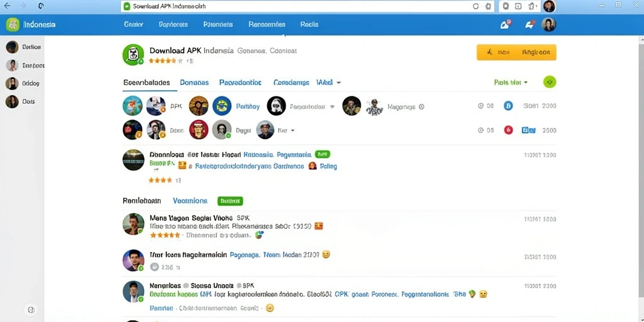Image resolution: width=644 pixels, height=322 pixels.
Task: Select the Veomions tab
Action: (190, 201)
